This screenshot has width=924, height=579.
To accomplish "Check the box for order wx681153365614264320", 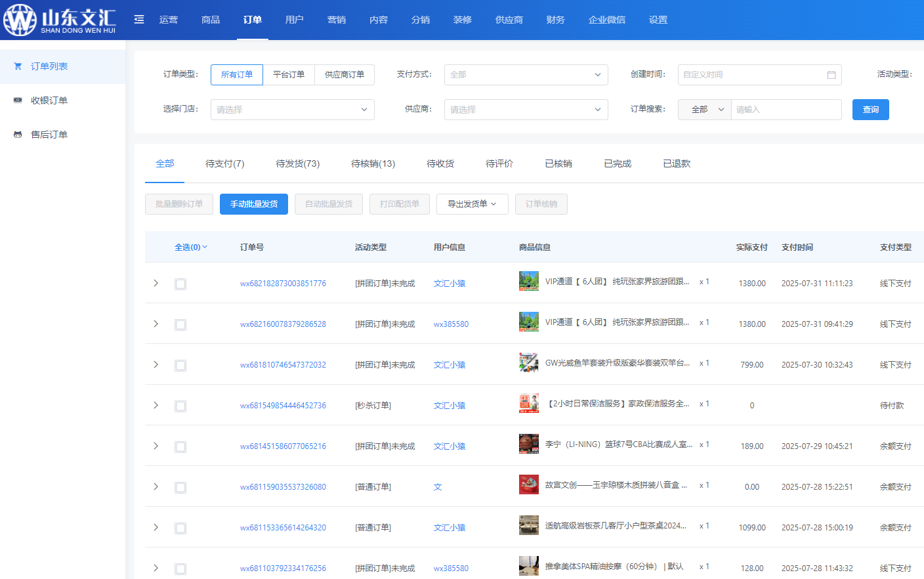I will click(180, 528).
